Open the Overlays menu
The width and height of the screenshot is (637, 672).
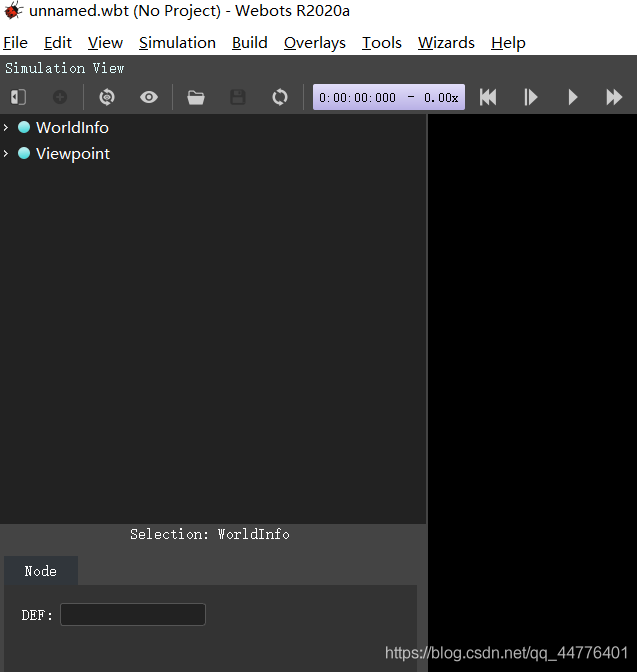point(315,43)
